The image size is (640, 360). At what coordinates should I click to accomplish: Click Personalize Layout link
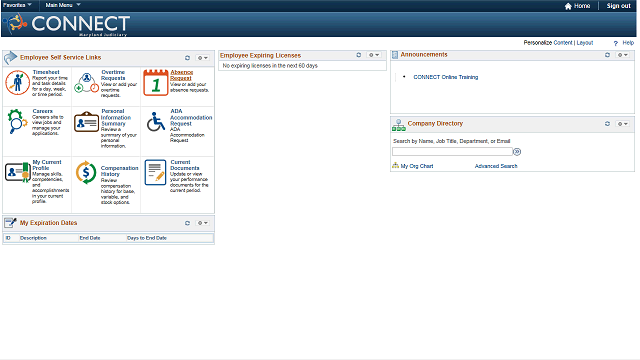pyautogui.click(x=584, y=43)
